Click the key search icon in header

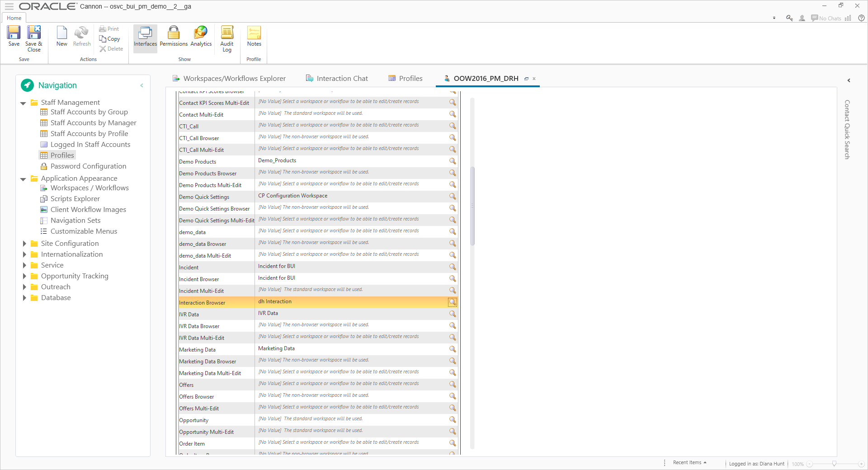pos(789,18)
